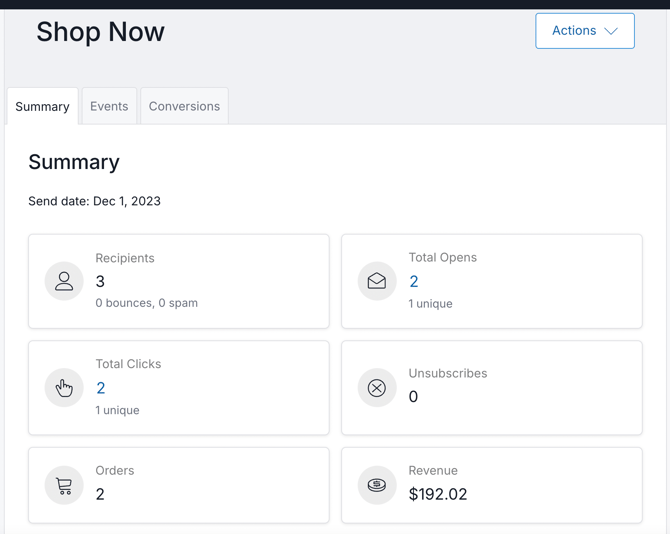670x534 pixels.
Task: Click the Unsubscribes label
Action: pyautogui.click(x=448, y=373)
